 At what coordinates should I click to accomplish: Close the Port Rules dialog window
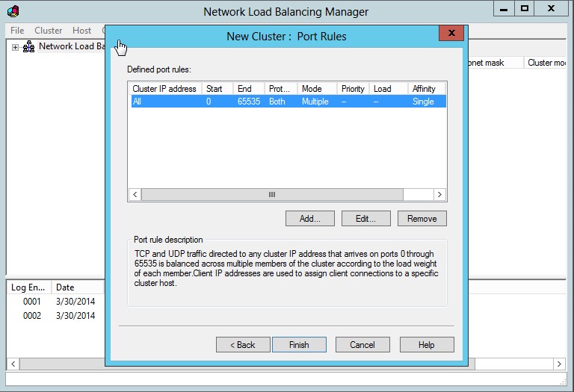point(448,34)
